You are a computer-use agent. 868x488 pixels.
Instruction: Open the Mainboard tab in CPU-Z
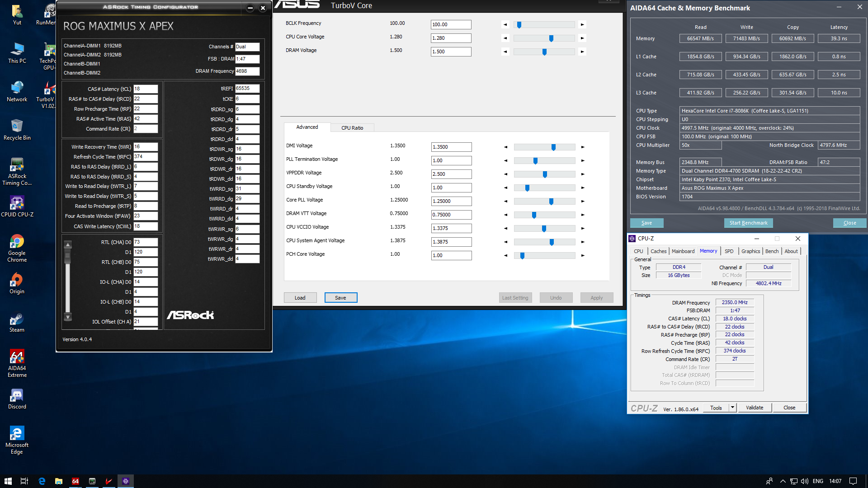point(683,251)
